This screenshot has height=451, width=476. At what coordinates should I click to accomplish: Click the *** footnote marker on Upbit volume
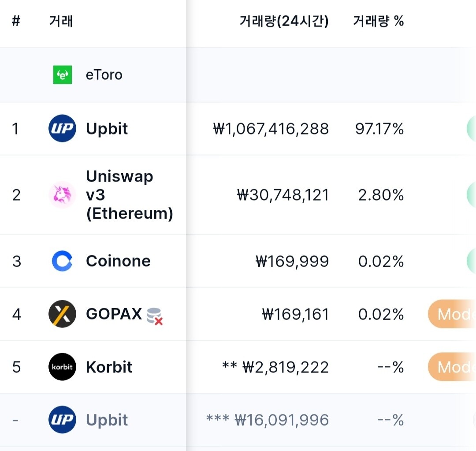tap(217, 420)
